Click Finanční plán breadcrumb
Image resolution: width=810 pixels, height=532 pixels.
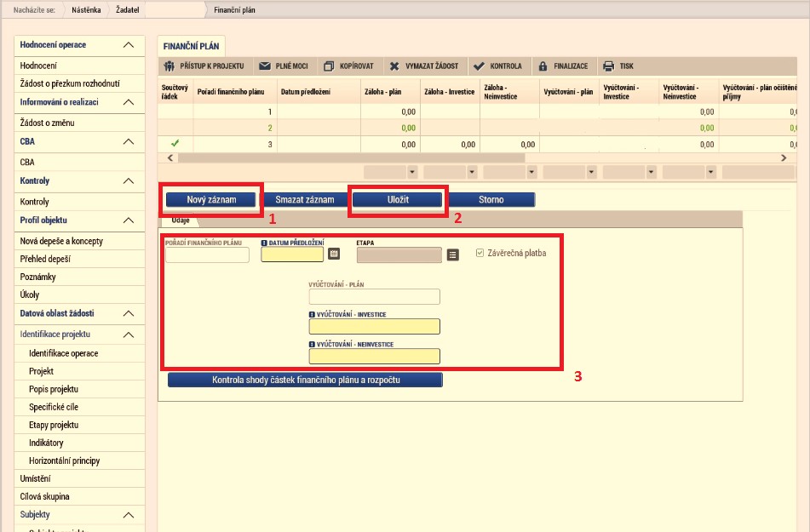(234, 10)
